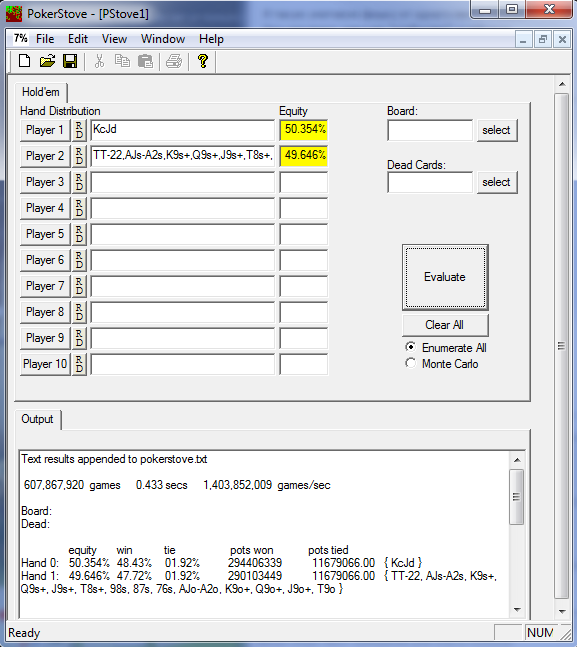Viewport: 577px width, 647px height.
Task: Click the New document toolbar icon
Action: click(x=25, y=61)
